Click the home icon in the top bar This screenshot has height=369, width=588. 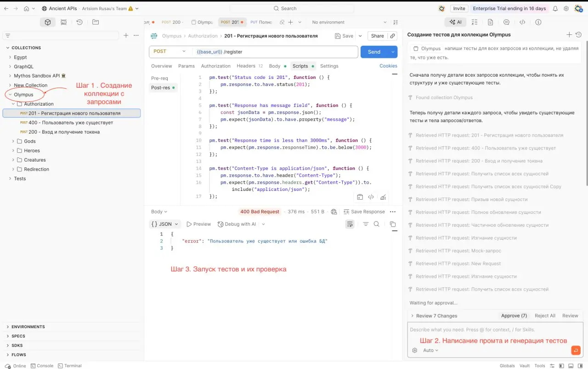point(26,8)
